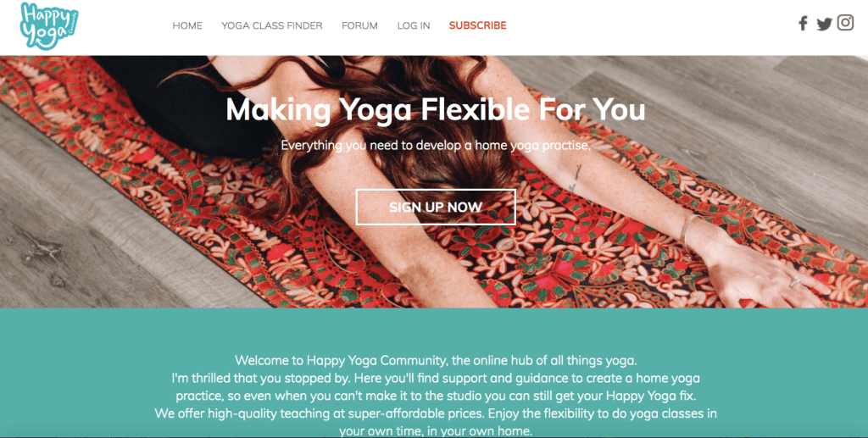Click the Happy Yoga logo
Image resolution: width=868 pixels, height=438 pixels.
[48, 26]
